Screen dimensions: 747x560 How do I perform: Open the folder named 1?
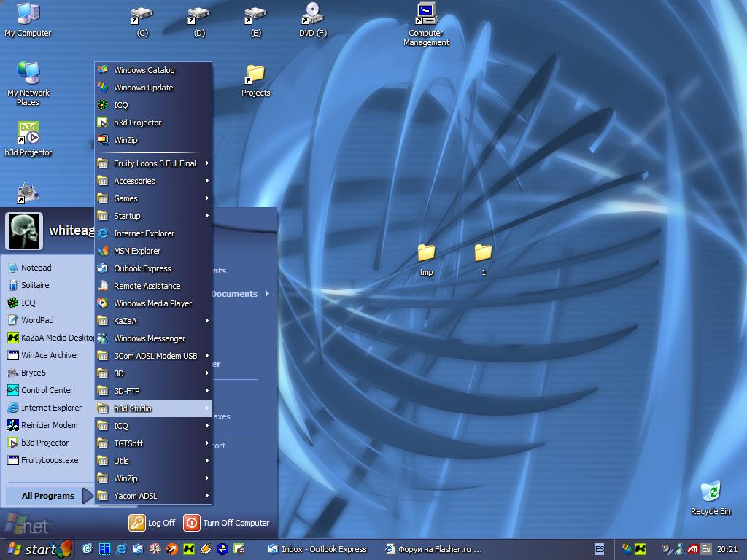[x=483, y=260]
